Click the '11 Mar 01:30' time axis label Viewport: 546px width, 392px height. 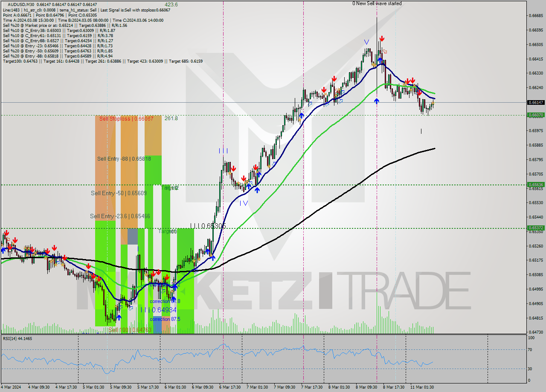[x=422, y=387]
